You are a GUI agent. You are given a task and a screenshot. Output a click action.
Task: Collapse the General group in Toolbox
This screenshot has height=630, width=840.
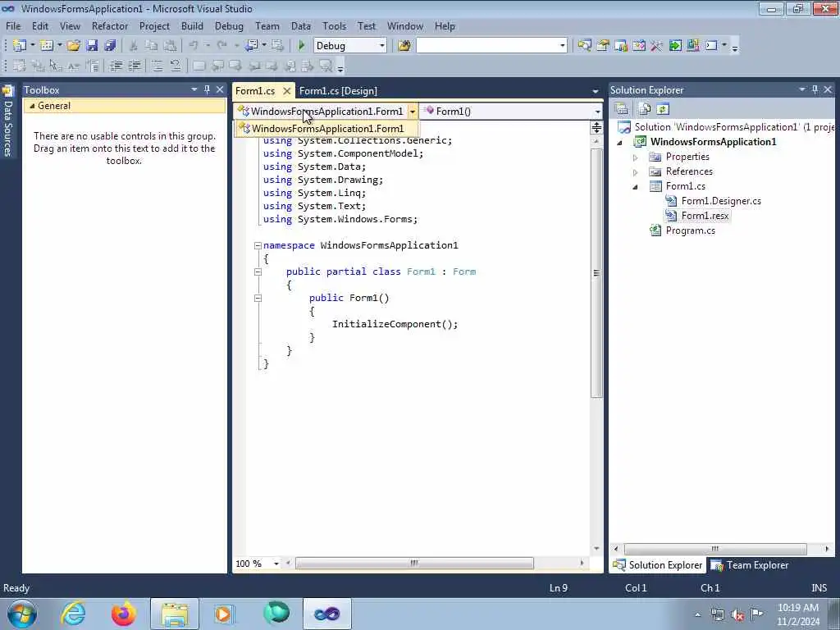point(32,106)
